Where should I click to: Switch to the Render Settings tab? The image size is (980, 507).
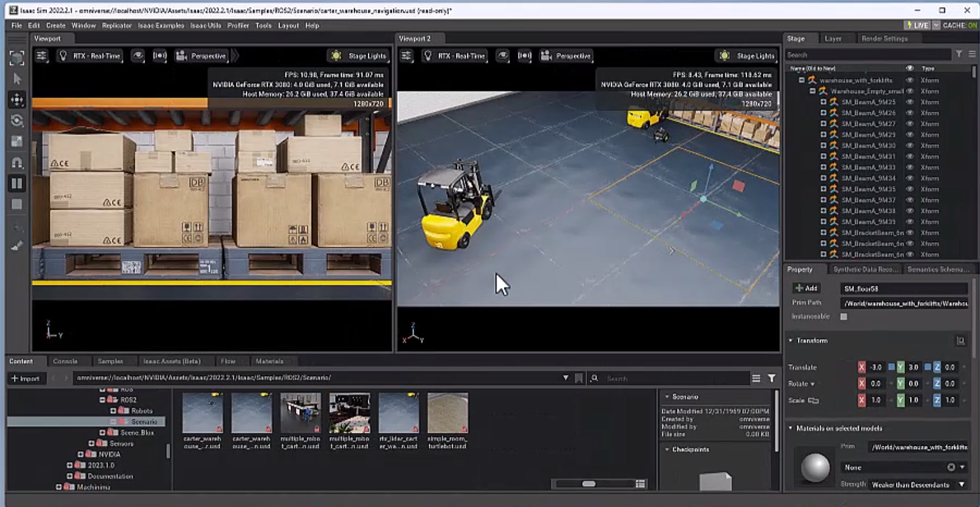(x=884, y=39)
